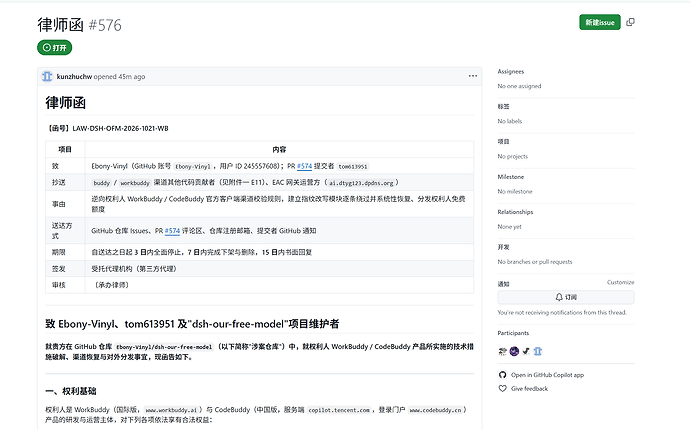Click the Relationships sidebar heading
This screenshot has height=430, width=690.
click(x=515, y=212)
